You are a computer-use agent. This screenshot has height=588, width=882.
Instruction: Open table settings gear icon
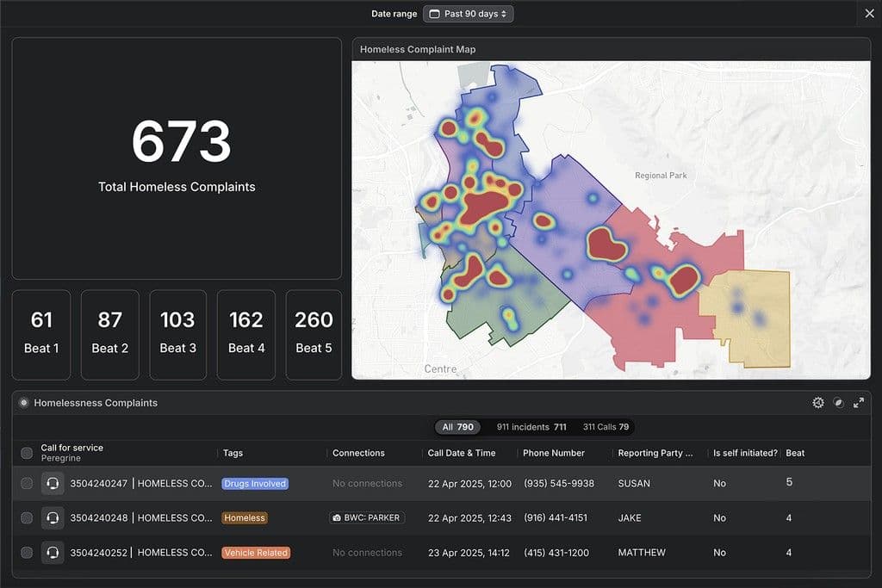click(x=818, y=403)
